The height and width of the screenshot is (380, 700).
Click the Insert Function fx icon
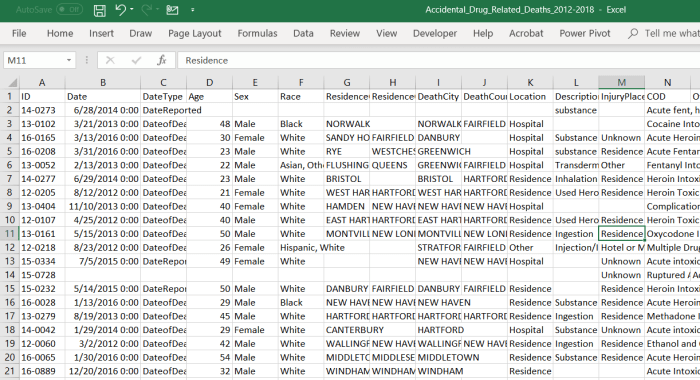(x=162, y=60)
